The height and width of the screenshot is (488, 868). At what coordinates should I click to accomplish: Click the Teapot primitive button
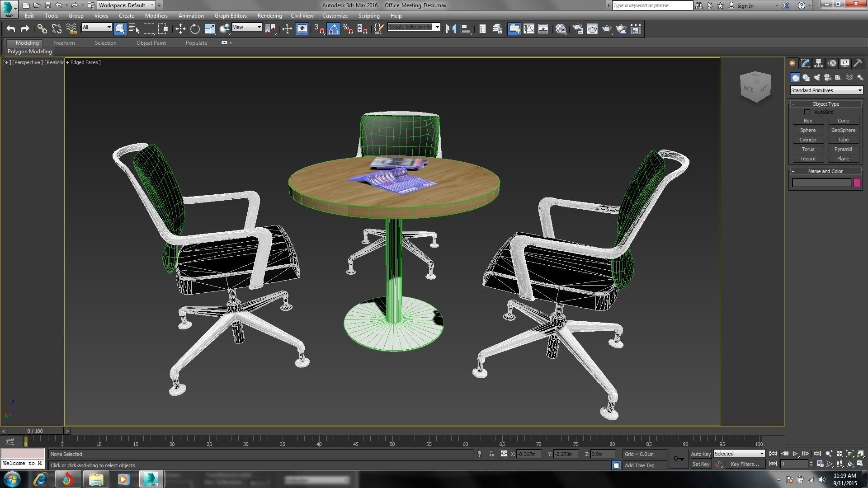pos(807,159)
